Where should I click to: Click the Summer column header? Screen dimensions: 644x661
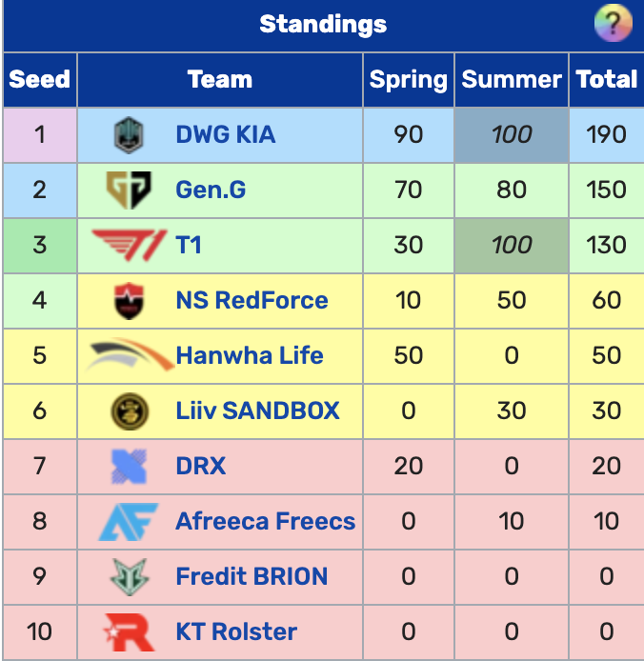pyautogui.click(x=512, y=79)
